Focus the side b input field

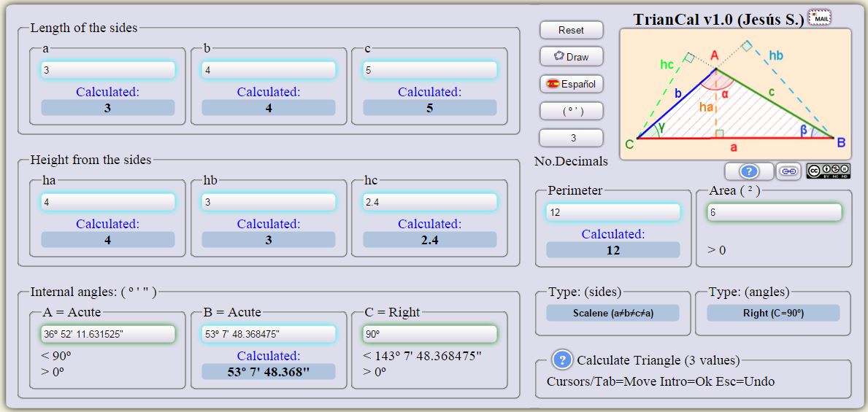point(269,70)
